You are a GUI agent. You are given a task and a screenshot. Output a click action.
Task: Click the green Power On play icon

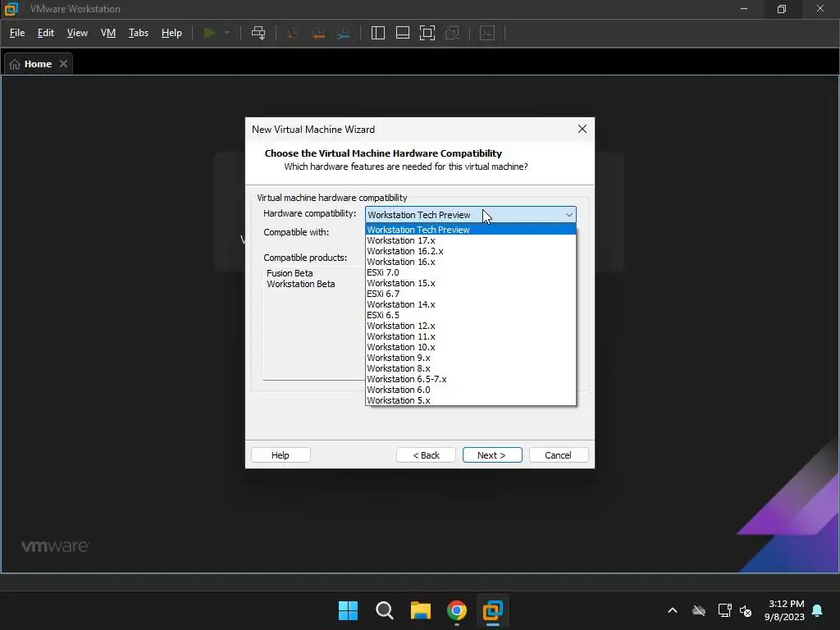point(209,33)
